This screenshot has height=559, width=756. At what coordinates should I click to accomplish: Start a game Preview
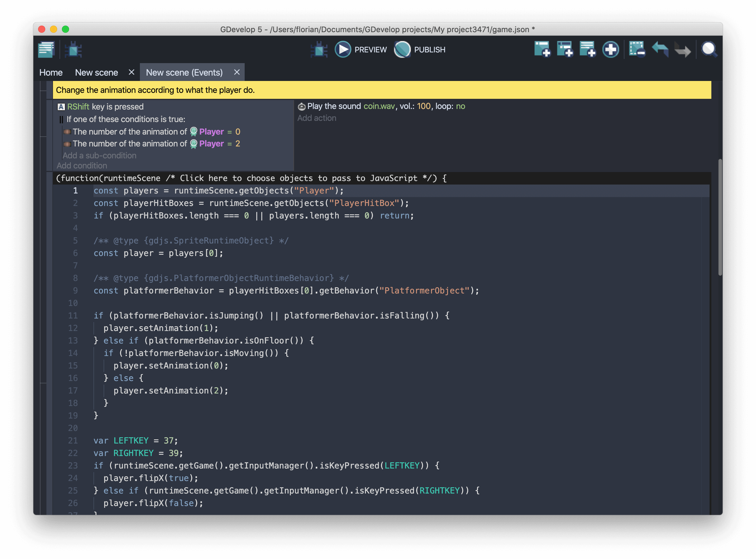[360, 49]
